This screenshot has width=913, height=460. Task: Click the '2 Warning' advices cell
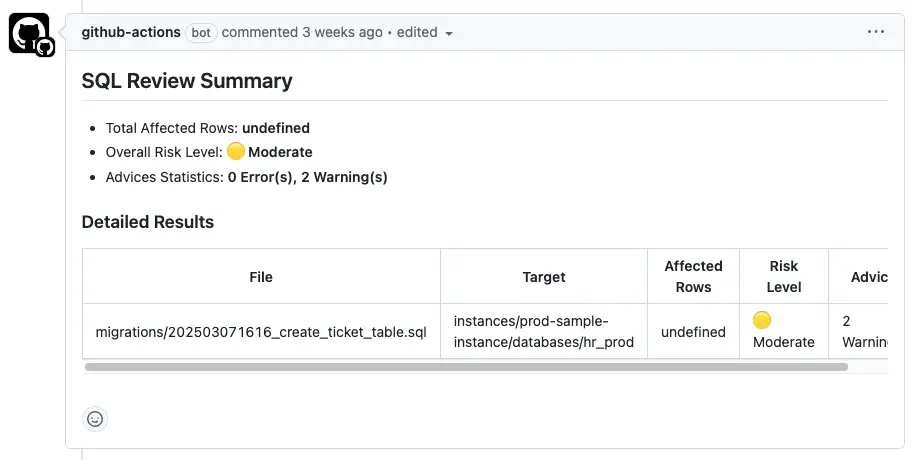coord(858,331)
